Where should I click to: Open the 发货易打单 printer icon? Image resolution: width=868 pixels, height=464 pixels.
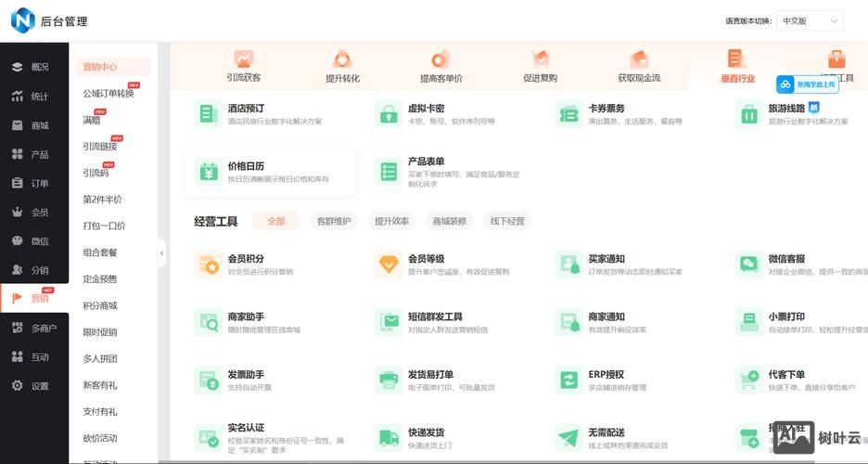[389, 380]
